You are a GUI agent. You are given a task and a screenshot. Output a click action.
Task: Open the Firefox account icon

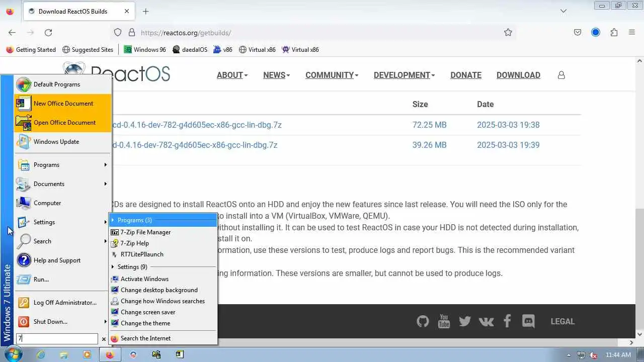[x=596, y=32]
